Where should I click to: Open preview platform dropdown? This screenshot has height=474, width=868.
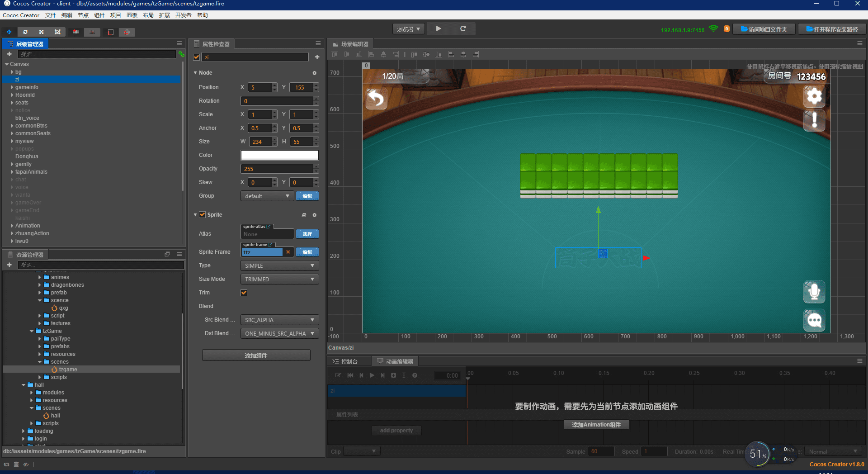tap(409, 29)
